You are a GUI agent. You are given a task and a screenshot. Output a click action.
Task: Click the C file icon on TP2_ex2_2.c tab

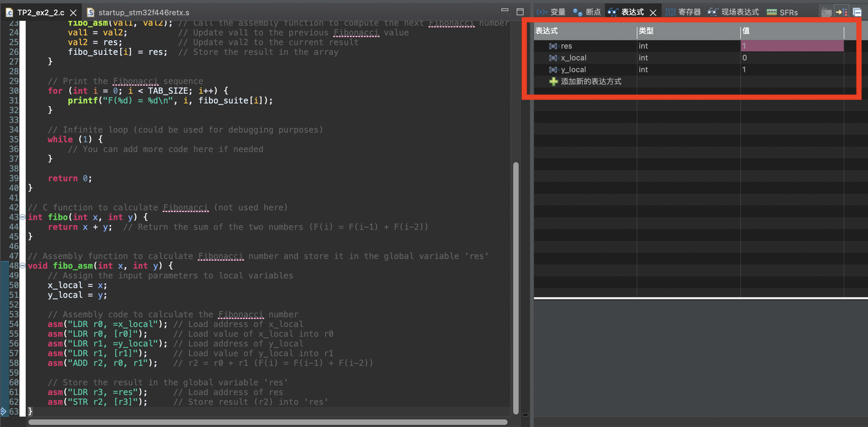coord(10,13)
